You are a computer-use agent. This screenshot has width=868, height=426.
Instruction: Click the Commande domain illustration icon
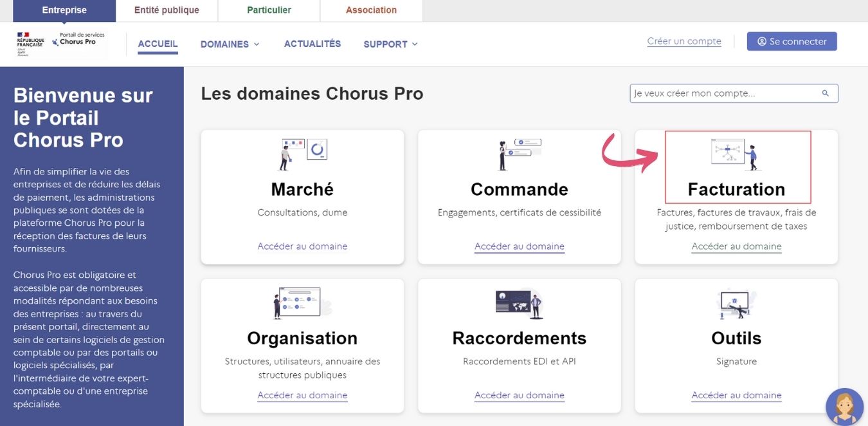click(x=520, y=154)
